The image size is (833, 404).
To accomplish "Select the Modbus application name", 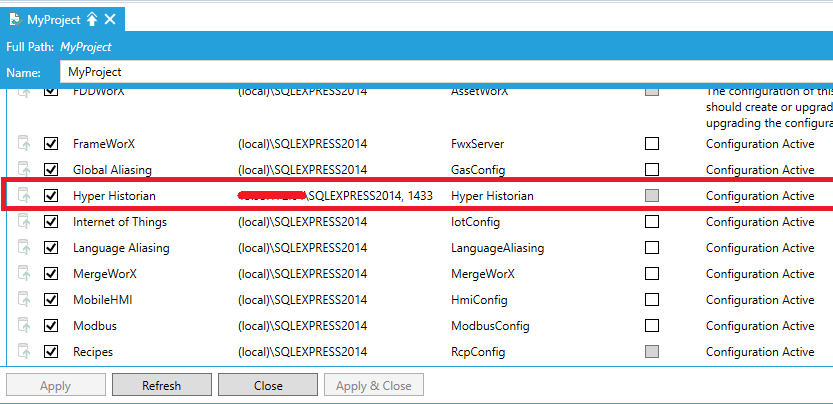I will (95, 326).
